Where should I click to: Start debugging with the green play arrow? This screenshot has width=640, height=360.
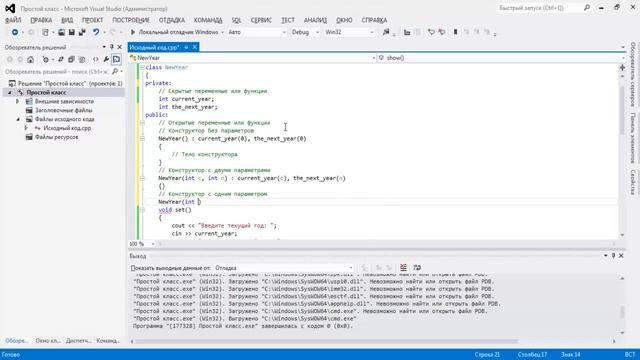click(133, 32)
